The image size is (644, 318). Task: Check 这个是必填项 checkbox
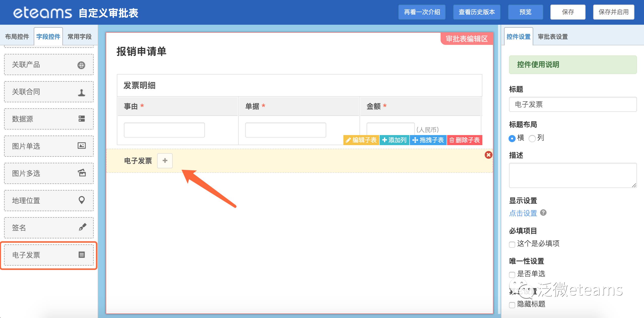(512, 244)
